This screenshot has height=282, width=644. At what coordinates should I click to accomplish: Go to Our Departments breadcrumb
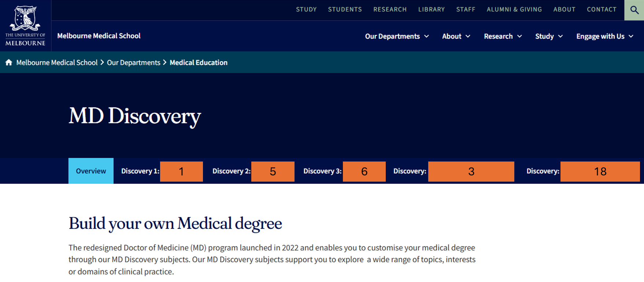[x=133, y=63]
